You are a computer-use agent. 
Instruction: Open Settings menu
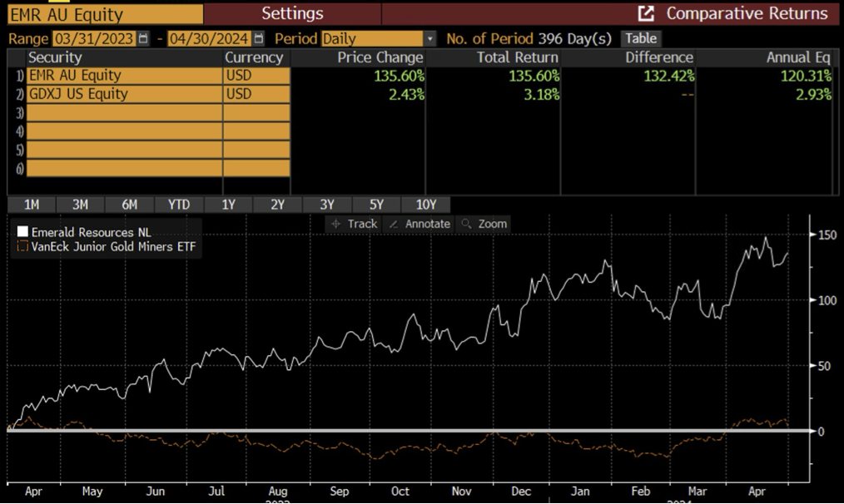(x=292, y=13)
